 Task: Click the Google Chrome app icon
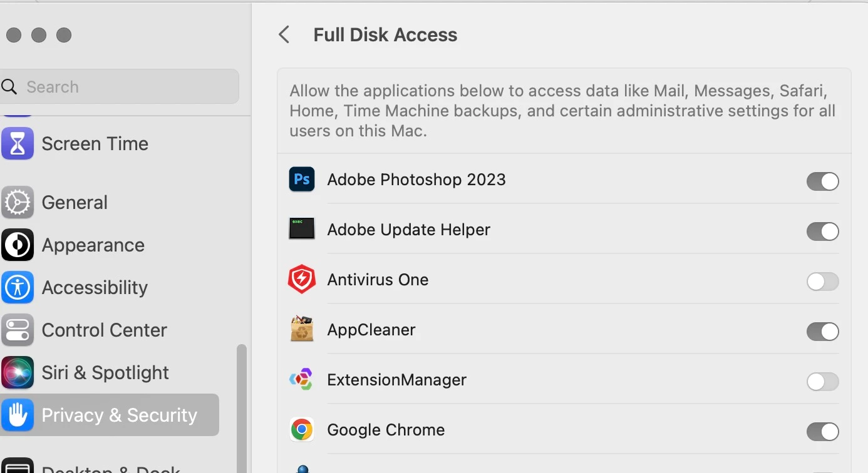coord(301,430)
